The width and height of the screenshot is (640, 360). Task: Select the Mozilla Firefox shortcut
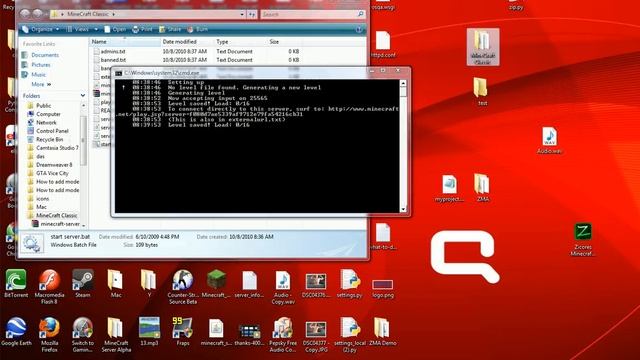click(x=49, y=335)
